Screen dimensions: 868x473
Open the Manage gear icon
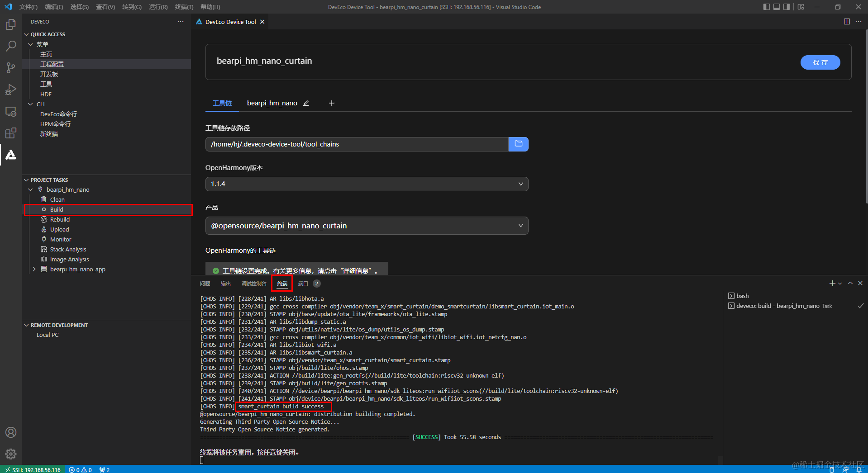tap(11, 454)
